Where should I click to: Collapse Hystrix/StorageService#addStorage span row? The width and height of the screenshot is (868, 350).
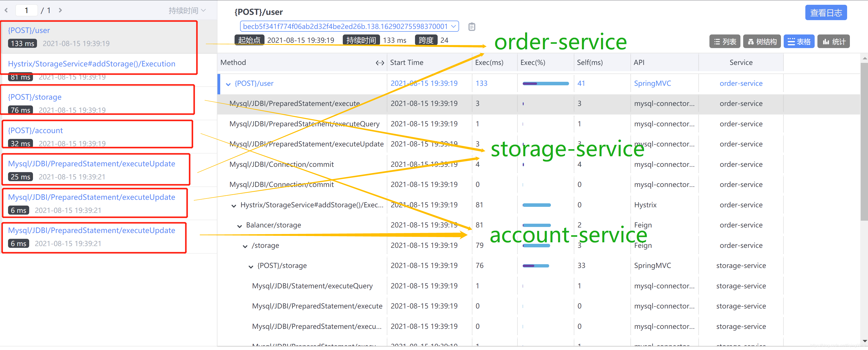pos(234,206)
